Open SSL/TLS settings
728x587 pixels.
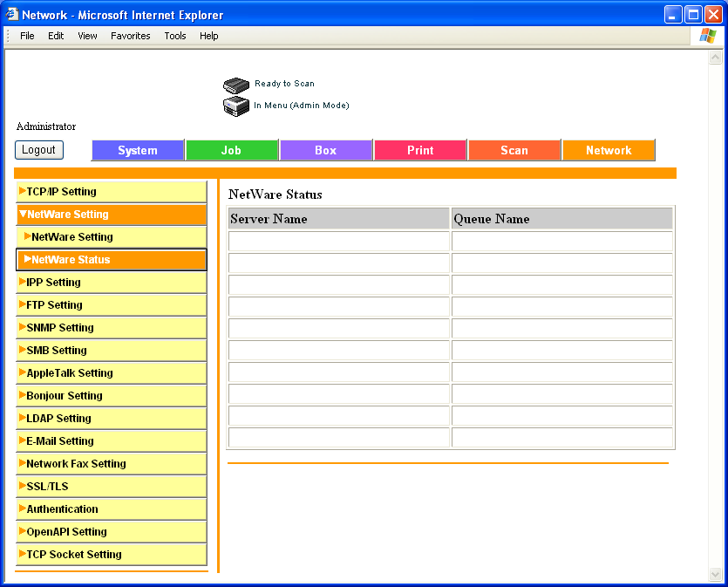coord(112,487)
